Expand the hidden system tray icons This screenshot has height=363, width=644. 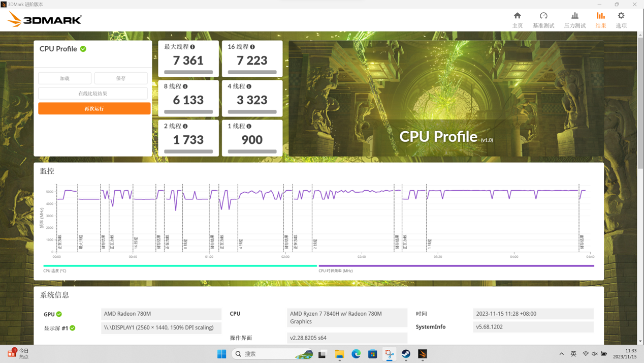[561, 354]
